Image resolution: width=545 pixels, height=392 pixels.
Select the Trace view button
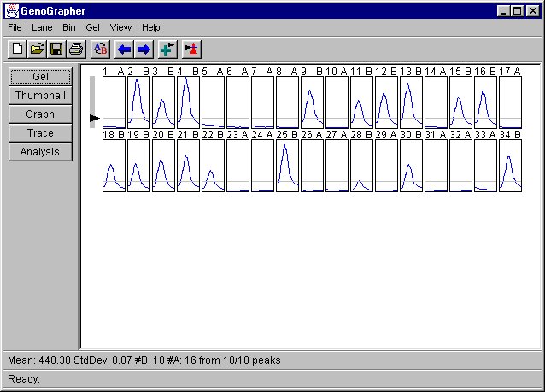point(40,133)
